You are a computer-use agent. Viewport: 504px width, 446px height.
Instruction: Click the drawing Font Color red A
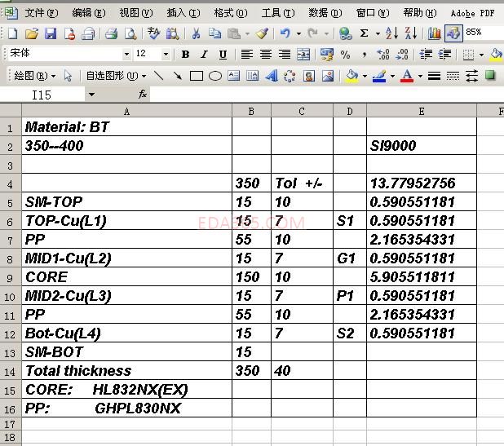tap(407, 76)
